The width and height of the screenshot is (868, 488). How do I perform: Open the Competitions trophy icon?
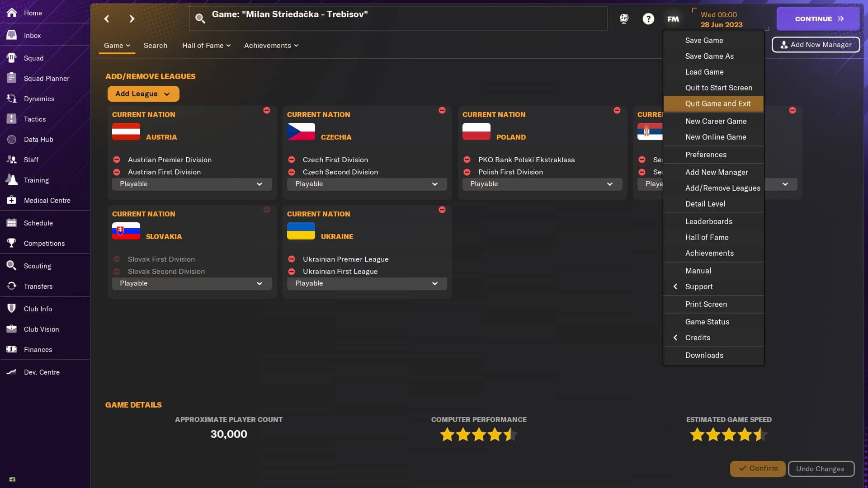(12, 243)
